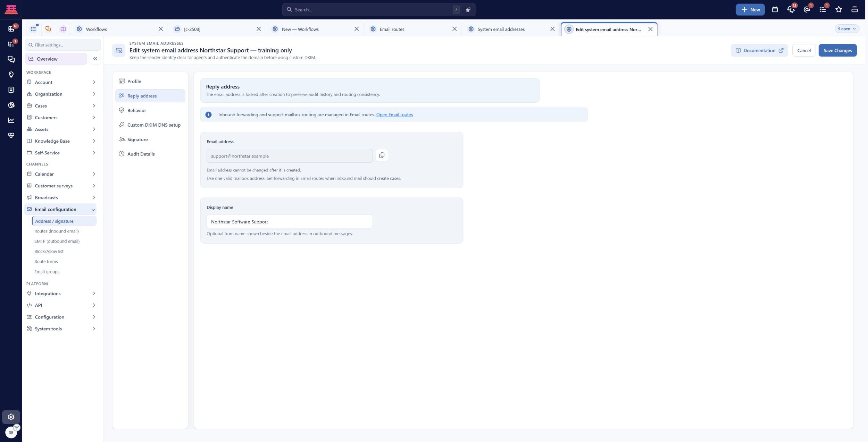Copy the support email address
This screenshot has height=442, width=868.
click(x=382, y=155)
